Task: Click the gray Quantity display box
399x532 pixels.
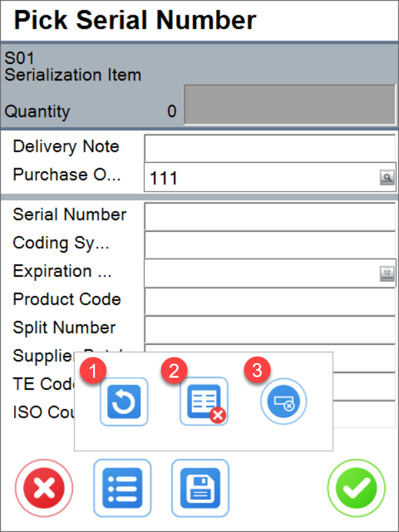Action: pos(289,104)
